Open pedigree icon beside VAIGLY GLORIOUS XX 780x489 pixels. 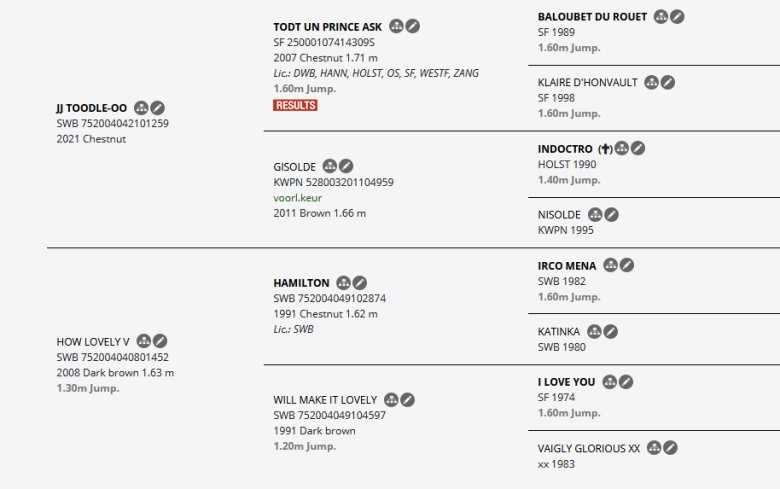654,448
